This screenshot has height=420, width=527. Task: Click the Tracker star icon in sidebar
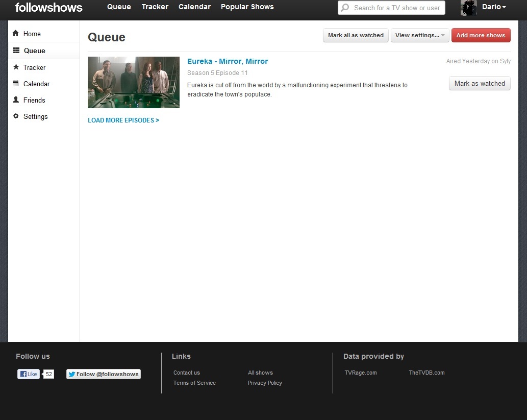16,67
